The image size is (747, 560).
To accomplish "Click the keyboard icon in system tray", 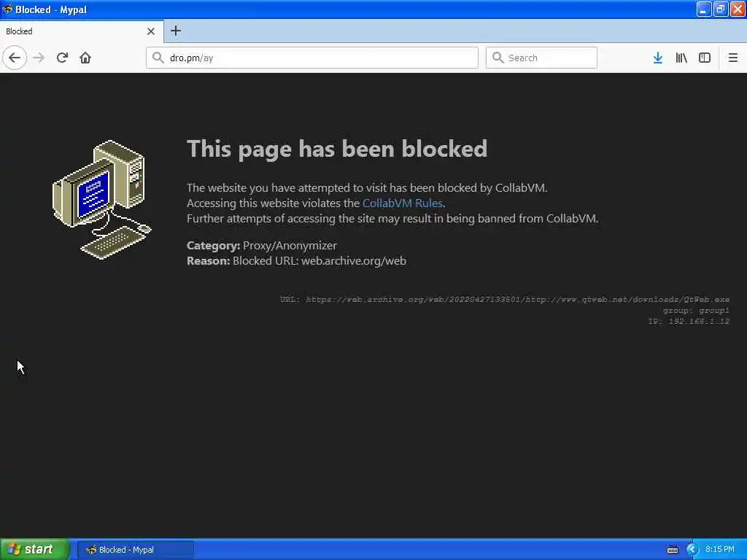I will 673,550.
